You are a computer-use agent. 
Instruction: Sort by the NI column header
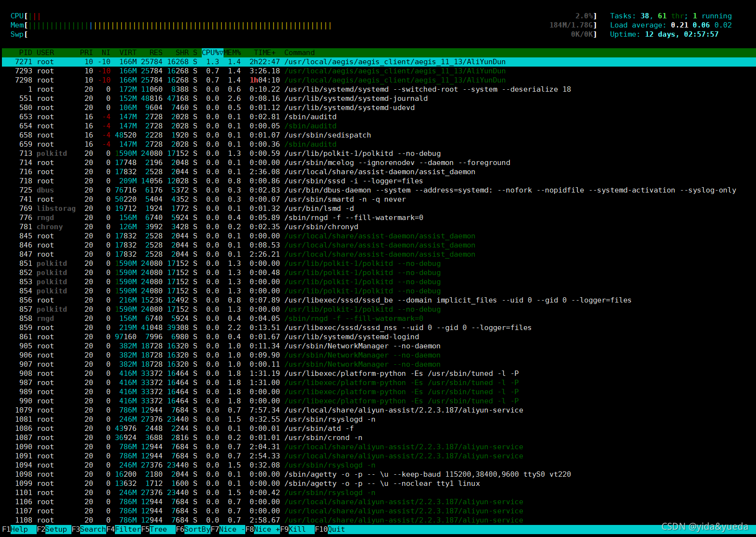tap(106, 53)
